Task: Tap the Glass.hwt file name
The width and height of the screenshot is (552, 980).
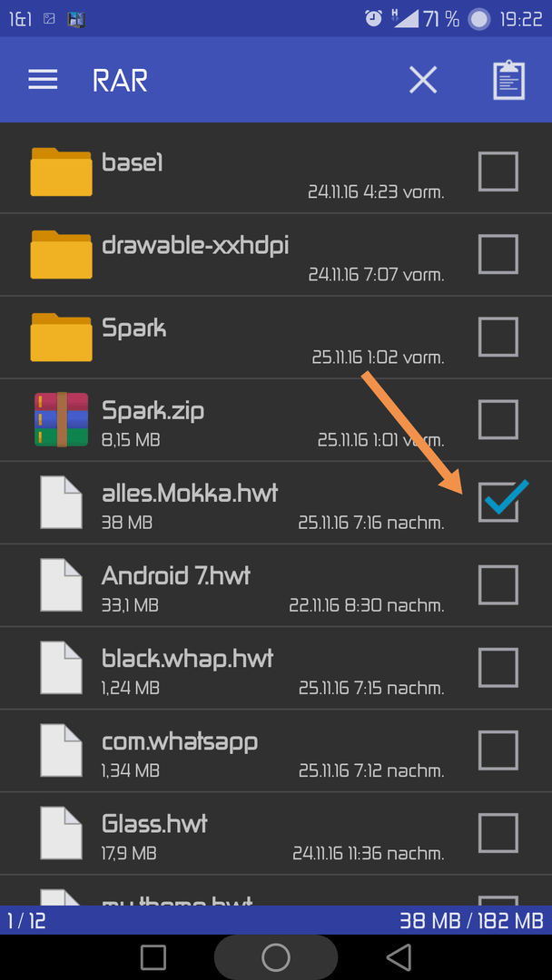Action: [x=154, y=824]
